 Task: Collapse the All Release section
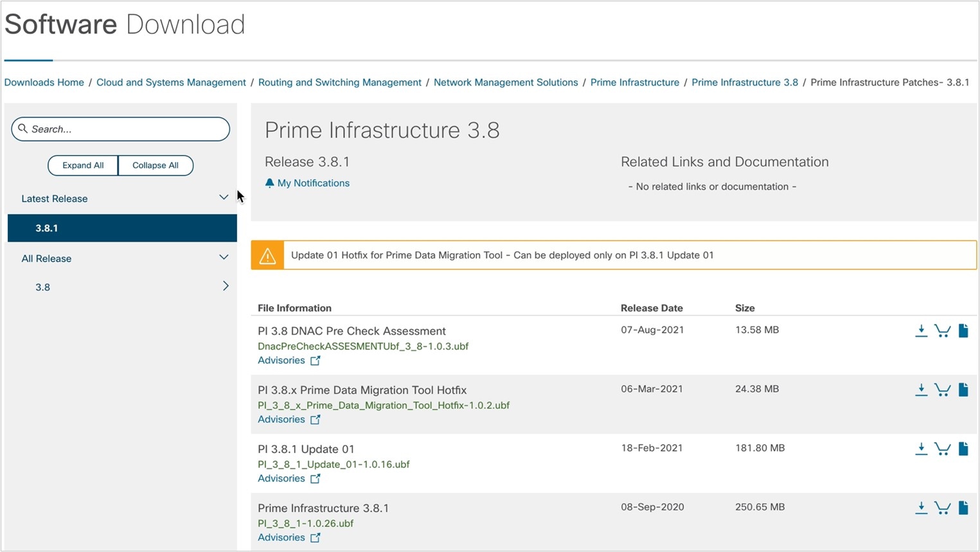(224, 257)
